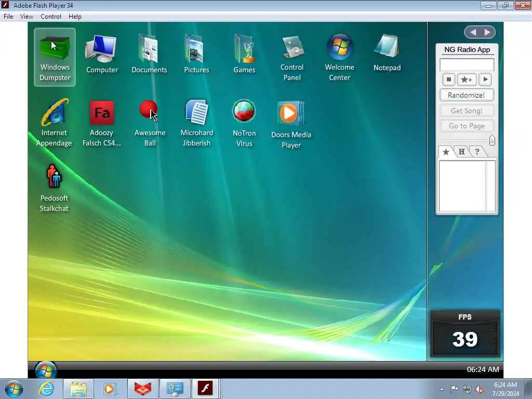
Task: Show hidden tray icons arrow
Action: tap(442, 390)
